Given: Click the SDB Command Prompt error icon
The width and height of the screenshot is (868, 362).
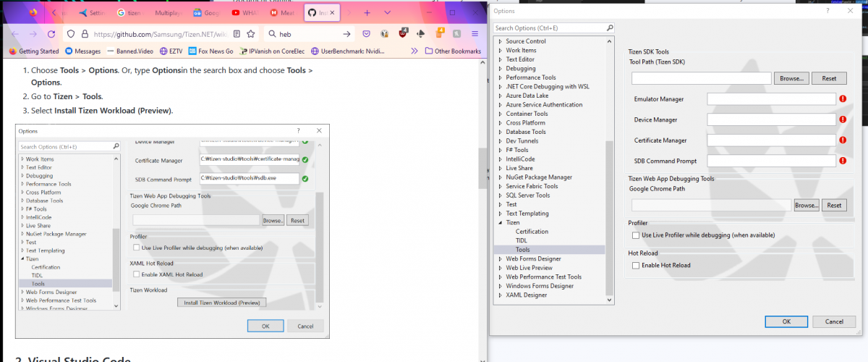Looking at the screenshot, I should pos(843,161).
